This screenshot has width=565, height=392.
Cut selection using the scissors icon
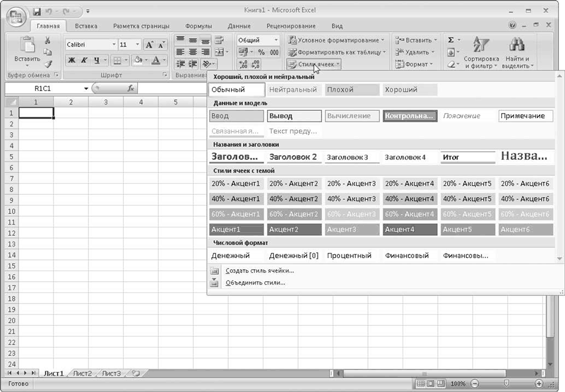coord(47,40)
